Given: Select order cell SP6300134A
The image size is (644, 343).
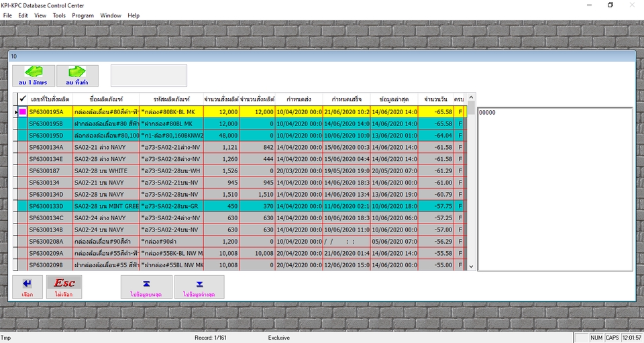Looking at the screenshot, I should (50, 147).
